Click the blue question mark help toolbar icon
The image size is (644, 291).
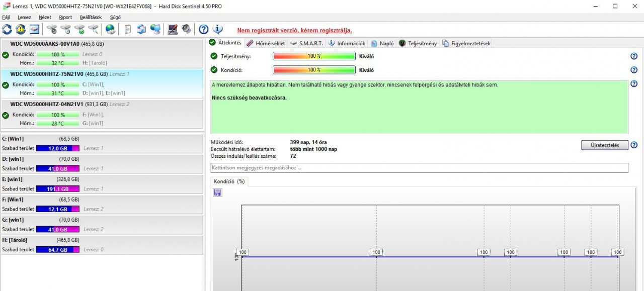tap(204, 29)
